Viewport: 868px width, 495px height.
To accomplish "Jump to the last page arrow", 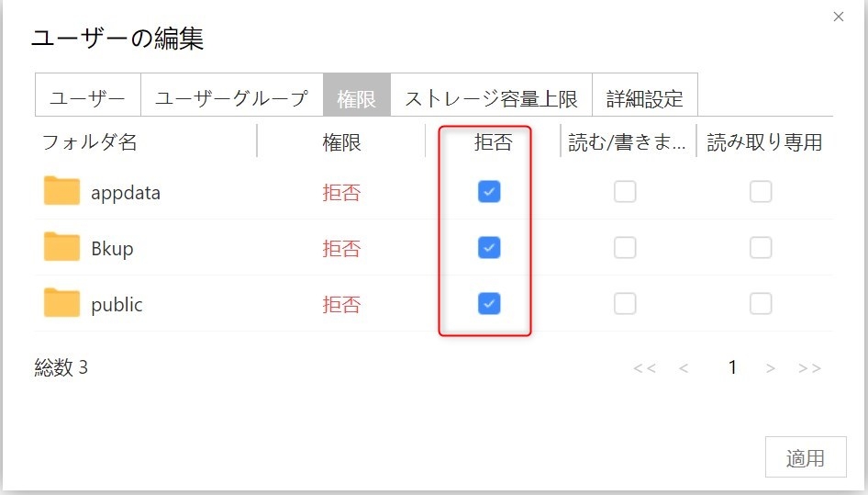I will click(x=809, y=368).
